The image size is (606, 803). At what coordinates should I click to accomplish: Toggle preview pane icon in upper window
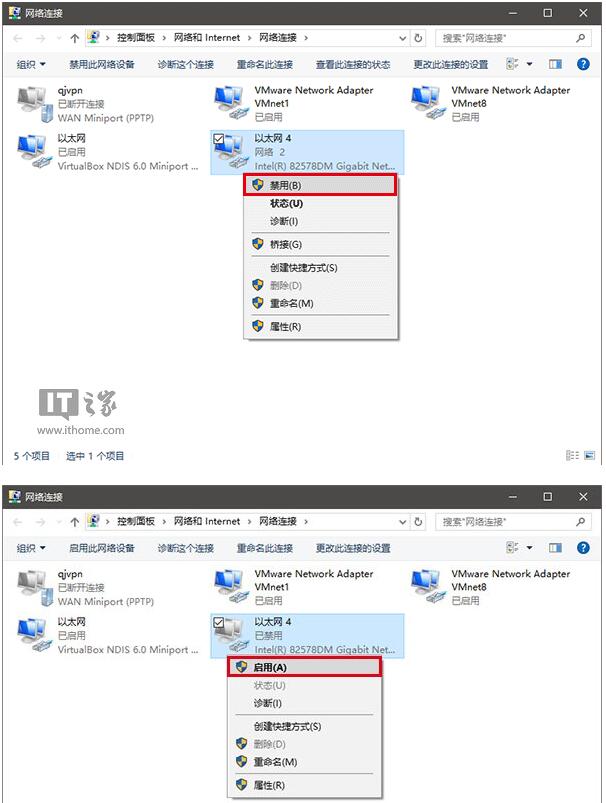pos(555,64)
